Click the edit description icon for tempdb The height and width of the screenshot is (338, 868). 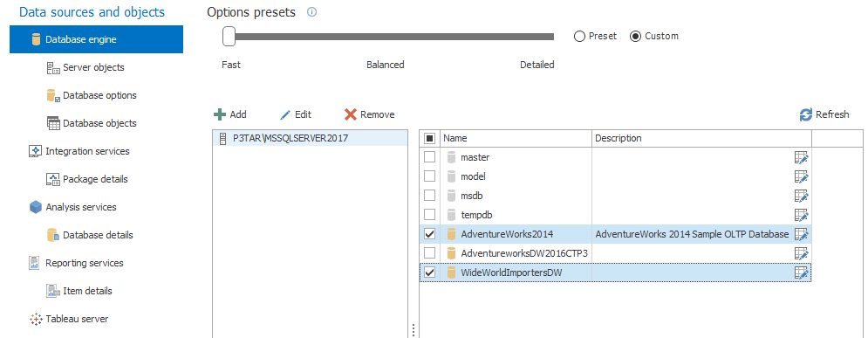pyautogui.click(x=801, y=215)
